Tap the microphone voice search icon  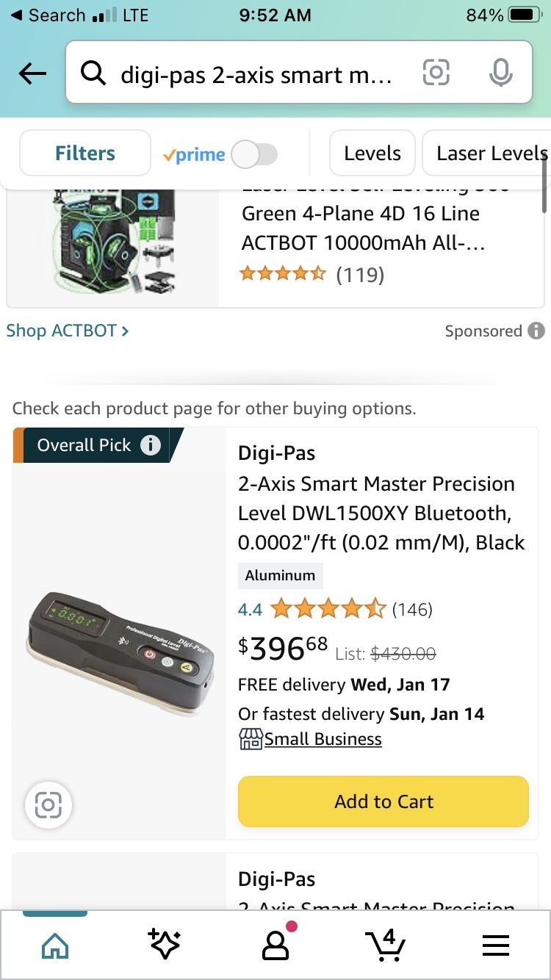501,73
